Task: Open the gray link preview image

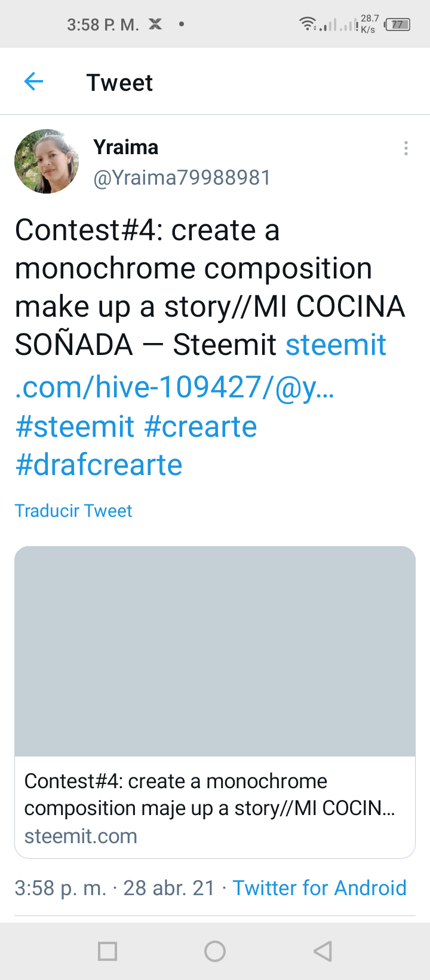Action: 215,651
